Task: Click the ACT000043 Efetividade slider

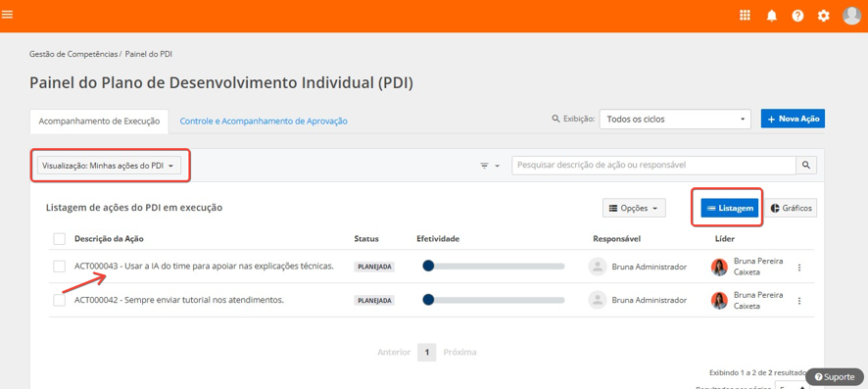Action: tap(493, 267)
